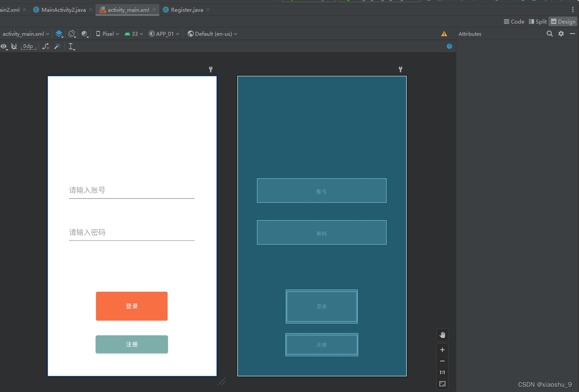Image resolution: width=579 pixels, height=392 pixels.
Task: Enable the pan hand tool
Action: [x=442, y=335]
